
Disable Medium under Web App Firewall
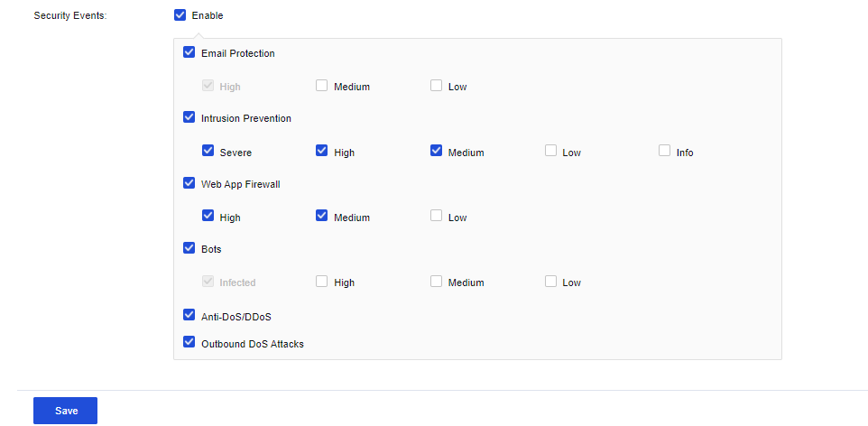(322, 217)
